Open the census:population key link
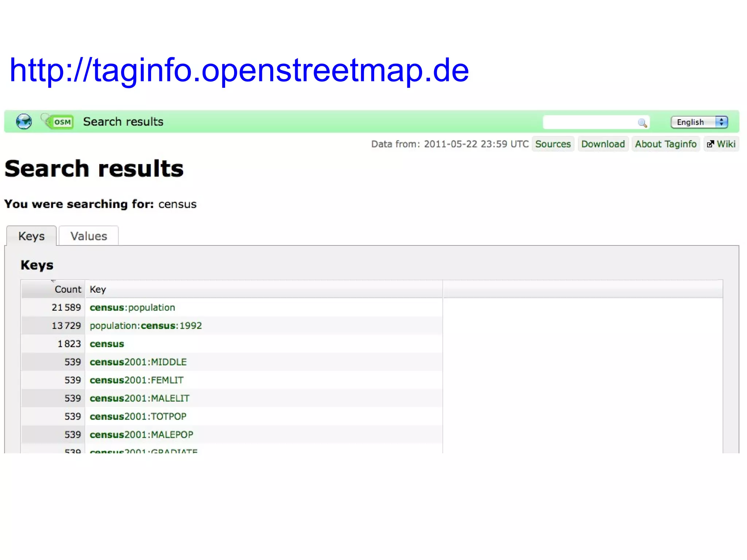The width and height of the screenshot is (747, 560). pos(132,307)
